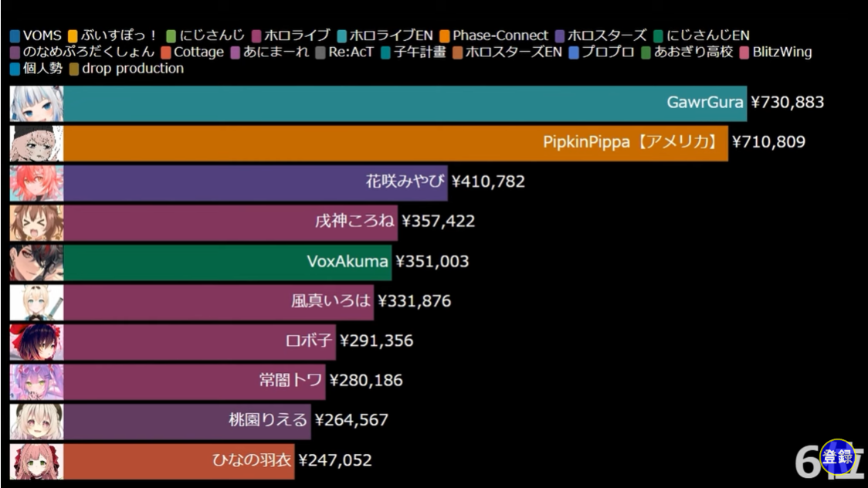
Task: Click the 戌神ころね avatar thumbnail
Action: click(36, 223)
